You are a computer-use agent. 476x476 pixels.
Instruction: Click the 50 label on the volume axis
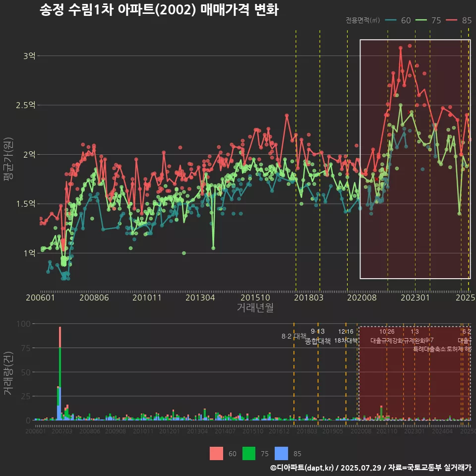[x=26, y=372]
